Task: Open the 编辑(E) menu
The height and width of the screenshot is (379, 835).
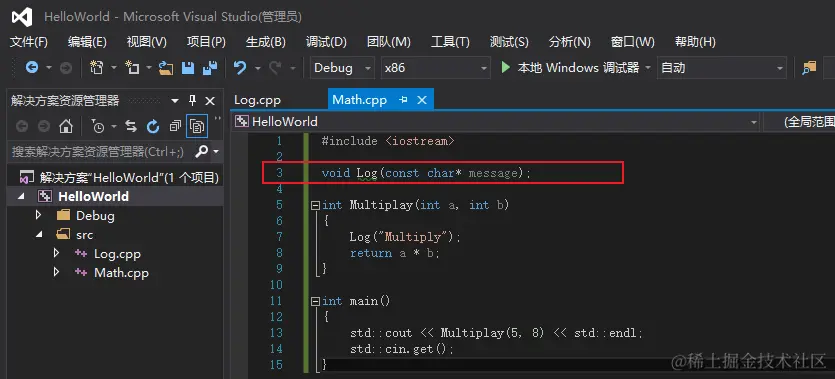Action: [87, 42]
